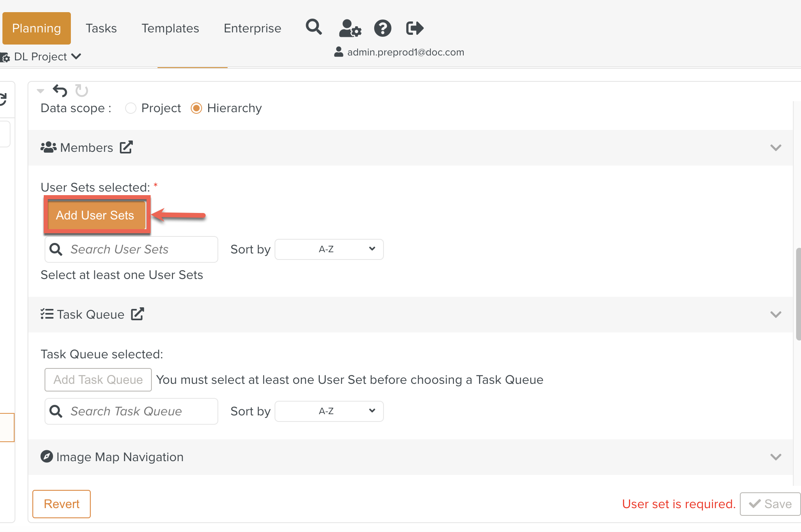Viewport: 801px width, 532px height.
Task: Switch to the Tasks tab
Action: [x=101, y=28]
